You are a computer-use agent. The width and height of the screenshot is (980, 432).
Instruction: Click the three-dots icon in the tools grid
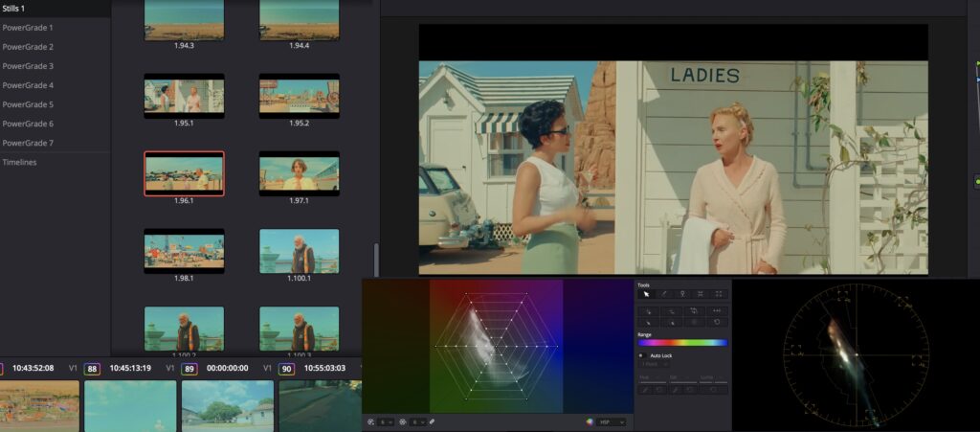tap(717, 310)
